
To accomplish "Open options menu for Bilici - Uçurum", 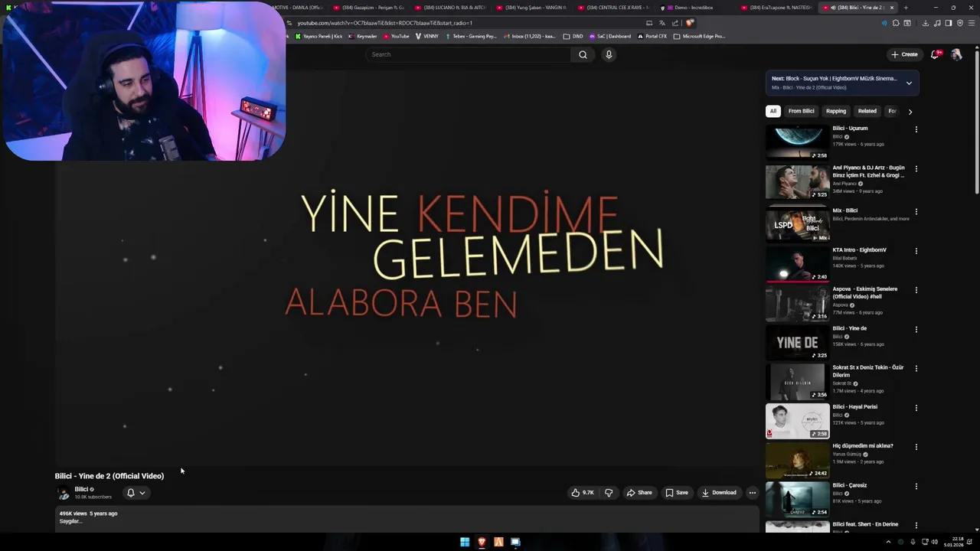I will [916, 129].
